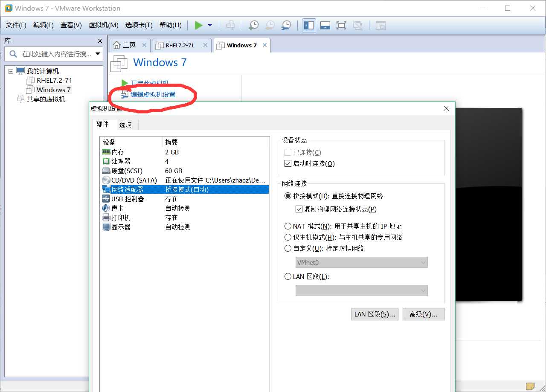Select RHEL7.2-71 in the library tree
The height and width of the screenshot is (392, 546).
coord(54,80)
